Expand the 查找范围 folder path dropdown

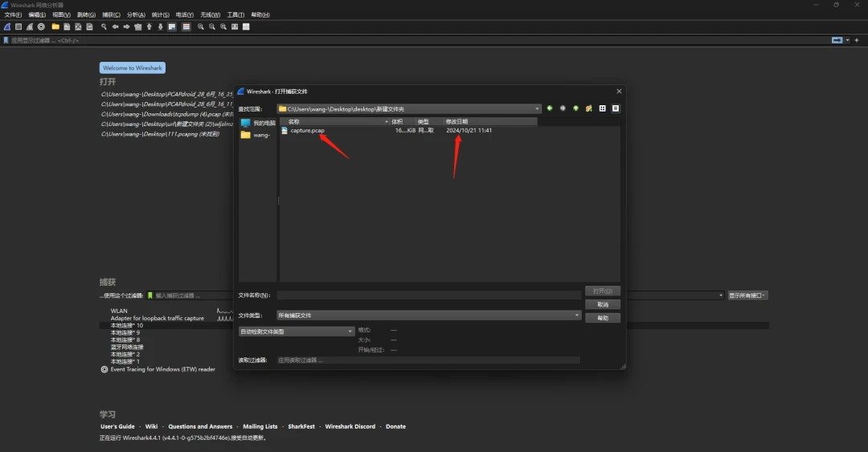click(537, 108)
